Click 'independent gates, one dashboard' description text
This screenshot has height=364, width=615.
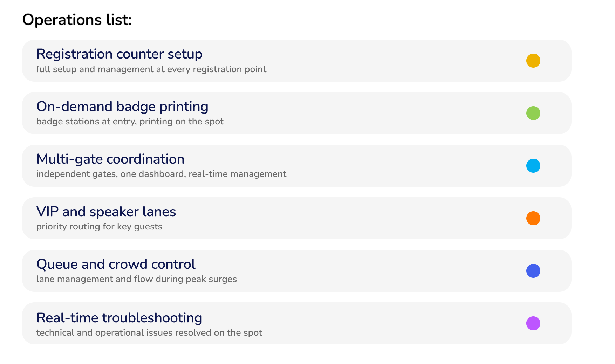(x=161, y=174)
